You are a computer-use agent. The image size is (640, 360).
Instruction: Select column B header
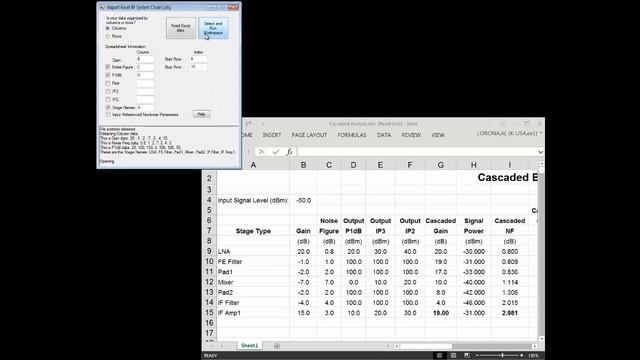(x=303, y=165)
